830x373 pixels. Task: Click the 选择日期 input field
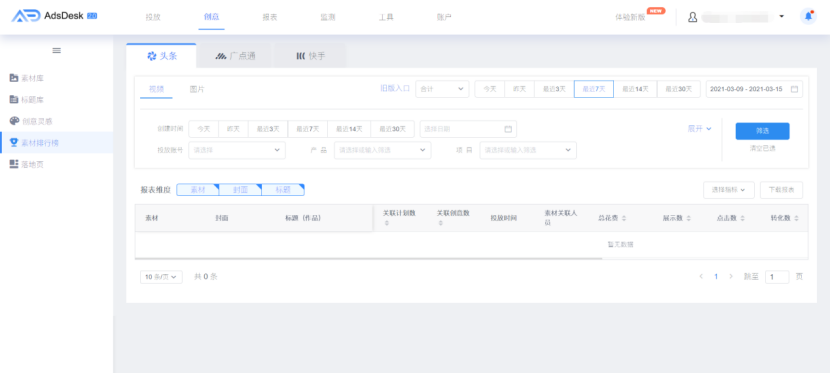click(x=468, y=129)
